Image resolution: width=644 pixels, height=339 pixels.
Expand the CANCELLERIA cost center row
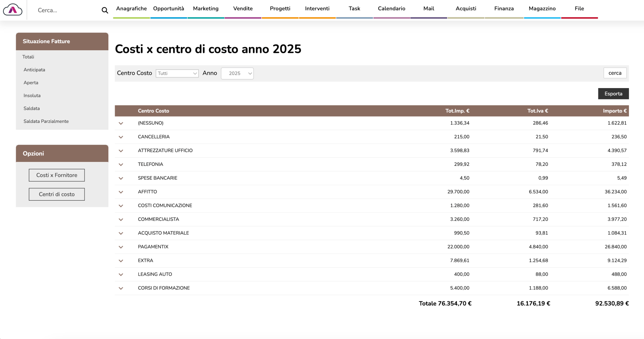tap(121, 137)
